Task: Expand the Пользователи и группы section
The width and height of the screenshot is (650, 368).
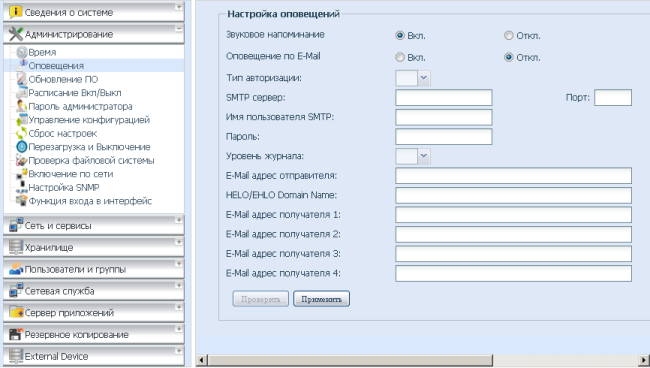Action: click(179, 264)
